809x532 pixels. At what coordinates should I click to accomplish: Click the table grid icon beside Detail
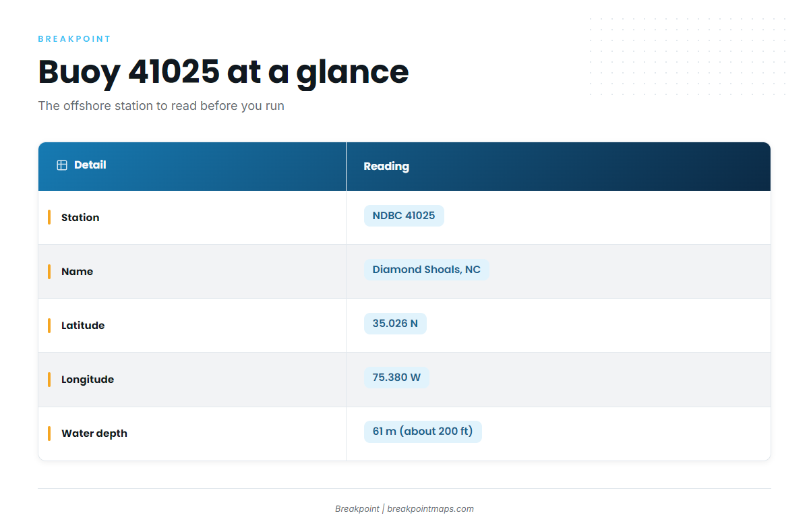[62, 165]
